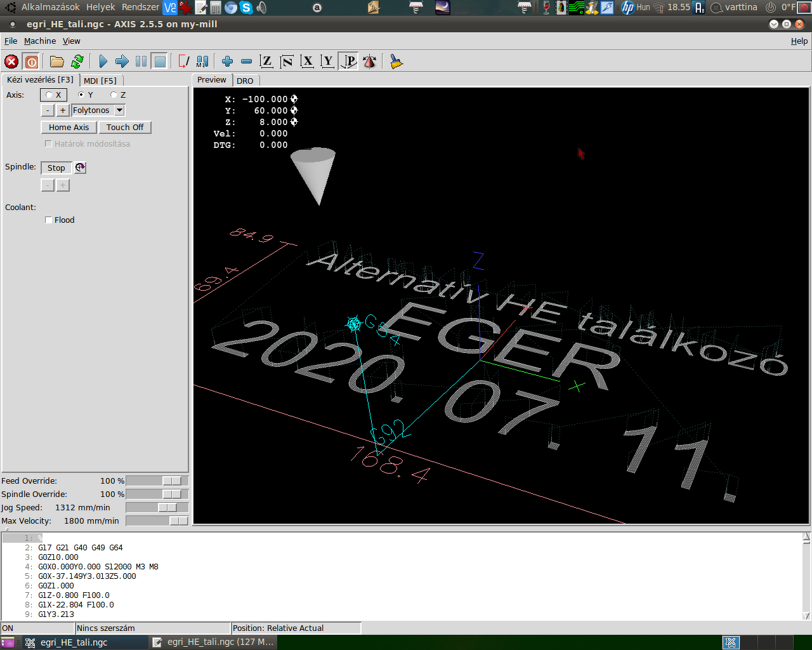812x650 pixels.
Task: Click the Home Axis button
Action: coord(69,128)
